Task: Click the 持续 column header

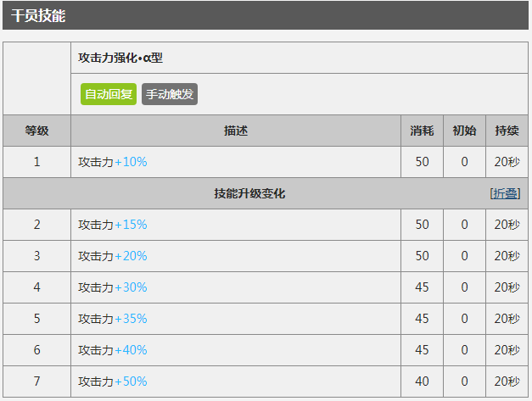Action: pyautogui.click(x=507, y=131)
